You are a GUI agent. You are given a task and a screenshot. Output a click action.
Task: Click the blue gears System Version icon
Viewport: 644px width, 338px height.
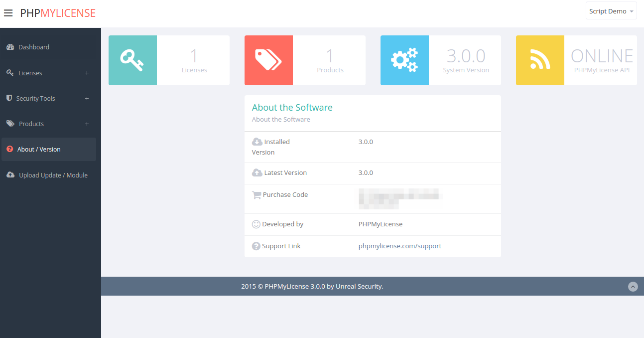[x=404, y=60]
